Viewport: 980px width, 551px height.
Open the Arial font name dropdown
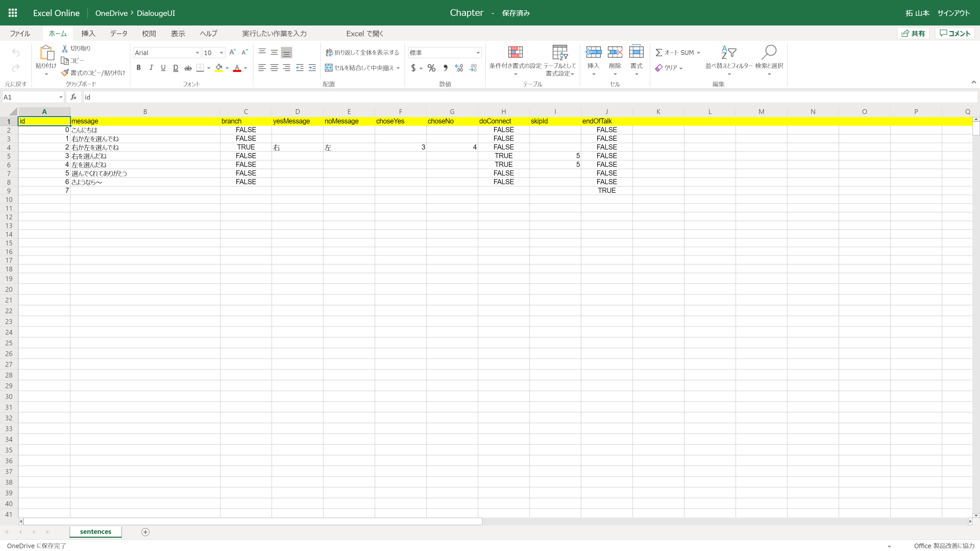click(197, 53)
